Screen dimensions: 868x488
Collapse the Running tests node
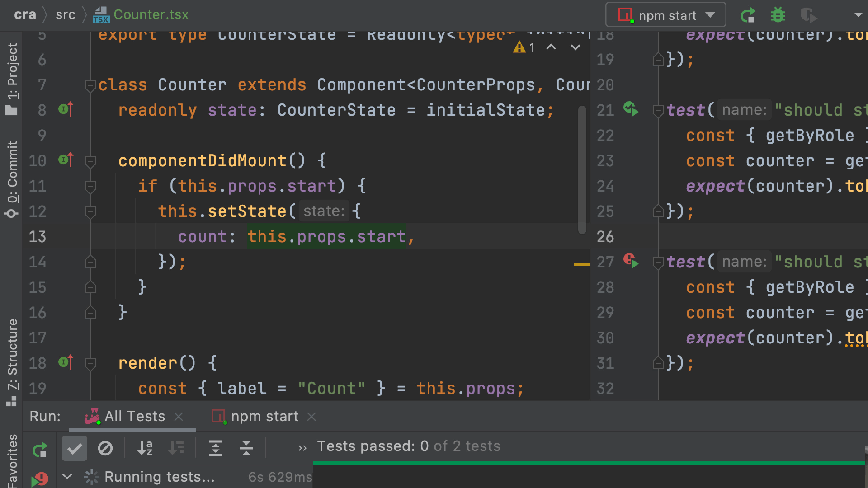pyautogui.click(x=67, y=477)
